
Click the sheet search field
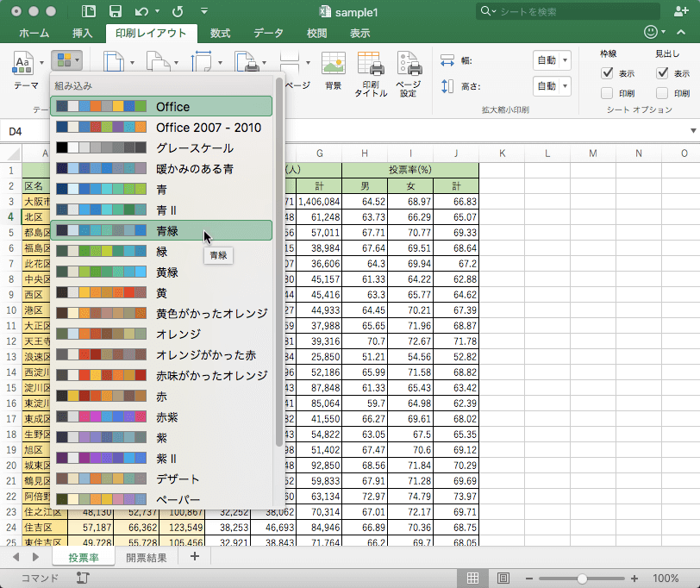[567, 11]
